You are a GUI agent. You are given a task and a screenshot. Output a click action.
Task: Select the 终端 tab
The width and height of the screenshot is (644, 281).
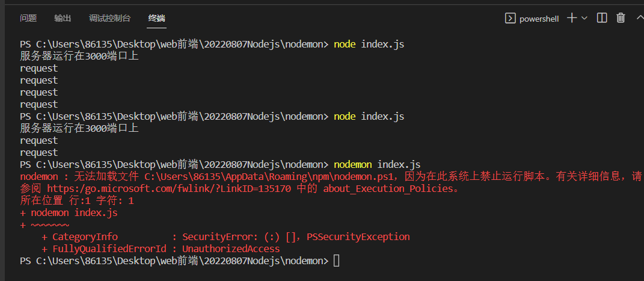click(x=156, y=18)
